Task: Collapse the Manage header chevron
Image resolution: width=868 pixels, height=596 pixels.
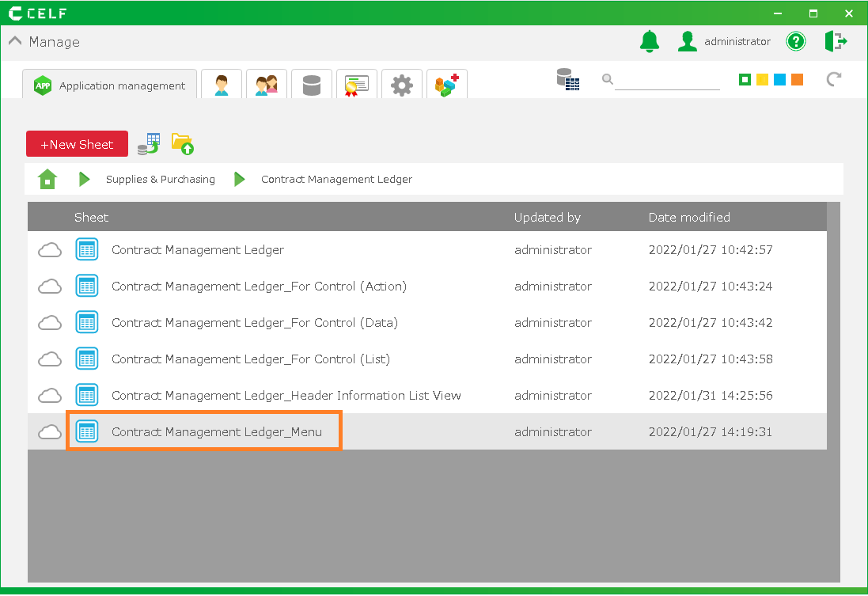Action: click(x=15, y=42)
